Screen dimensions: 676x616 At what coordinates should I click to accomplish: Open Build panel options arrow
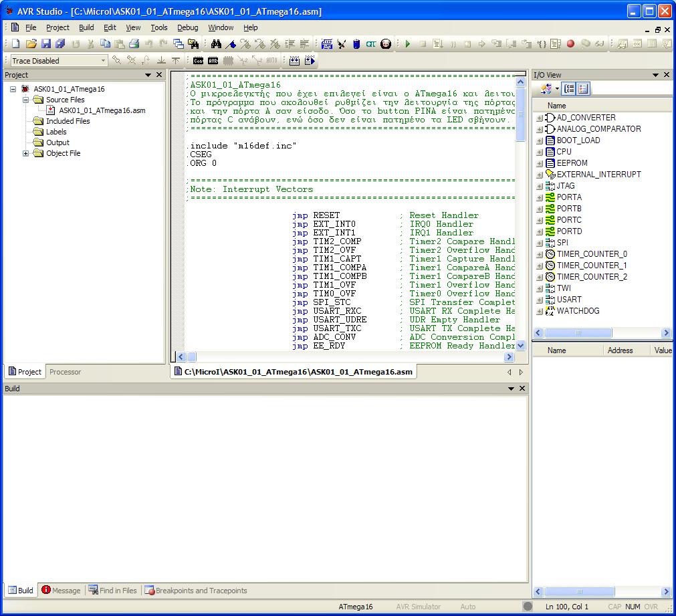tap(512, 389)
